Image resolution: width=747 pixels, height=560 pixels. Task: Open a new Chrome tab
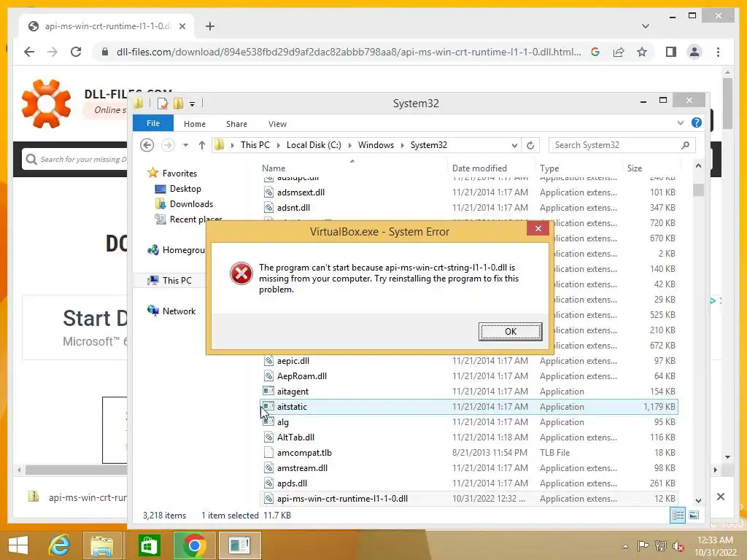[x=210, y=26]
